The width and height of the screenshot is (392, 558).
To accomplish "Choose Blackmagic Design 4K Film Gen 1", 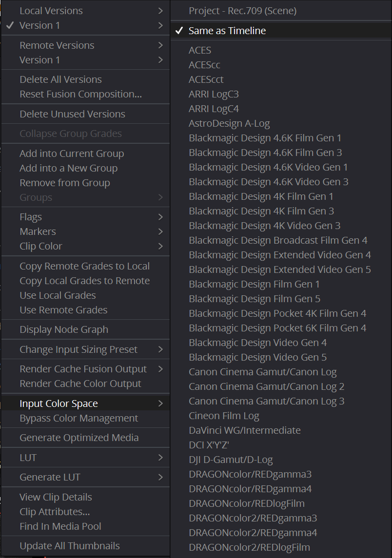I will point(281,196).
